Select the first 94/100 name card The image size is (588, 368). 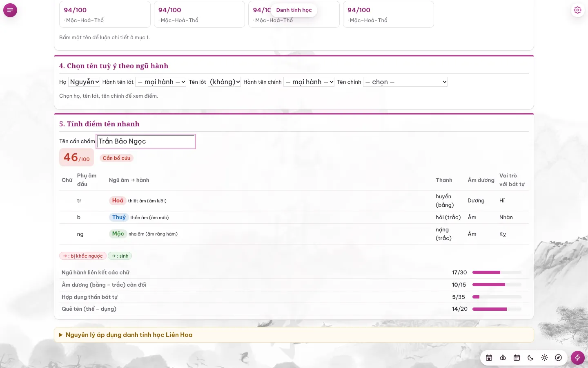105,14
